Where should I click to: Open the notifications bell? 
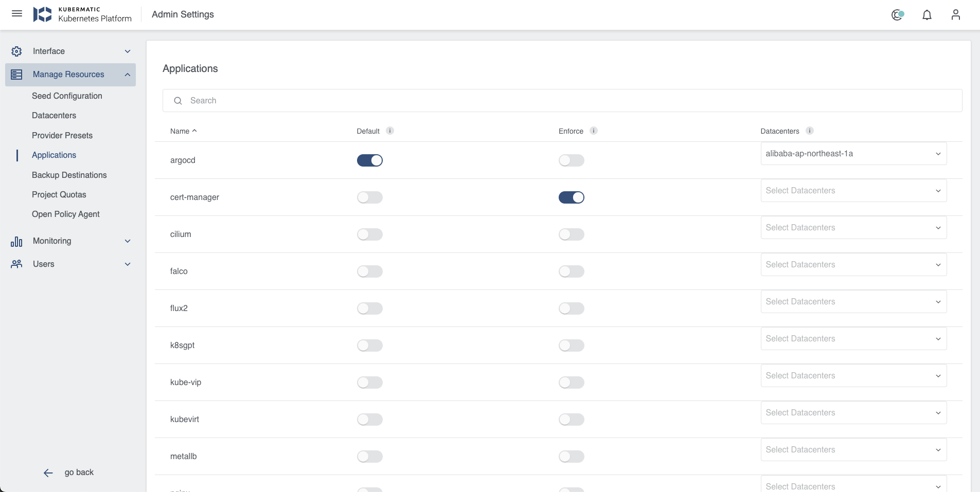(x=926, y=15)
